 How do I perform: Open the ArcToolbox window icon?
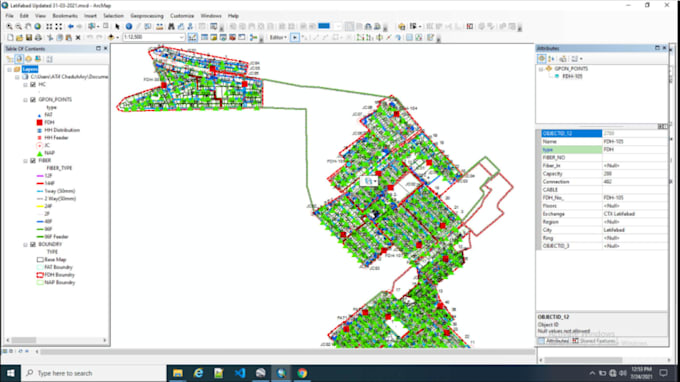tap(232, 38)
